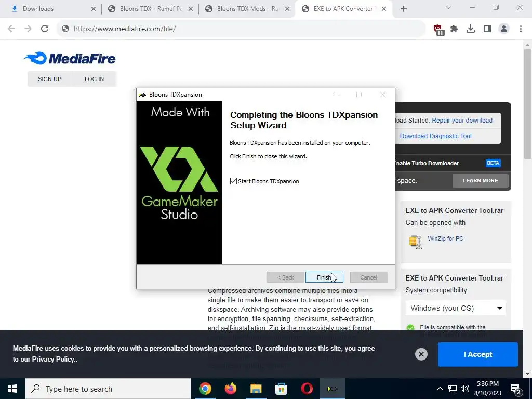Close the Bloons TDX Mods tab
532x399 pixels.
click(x=287, y=9)
